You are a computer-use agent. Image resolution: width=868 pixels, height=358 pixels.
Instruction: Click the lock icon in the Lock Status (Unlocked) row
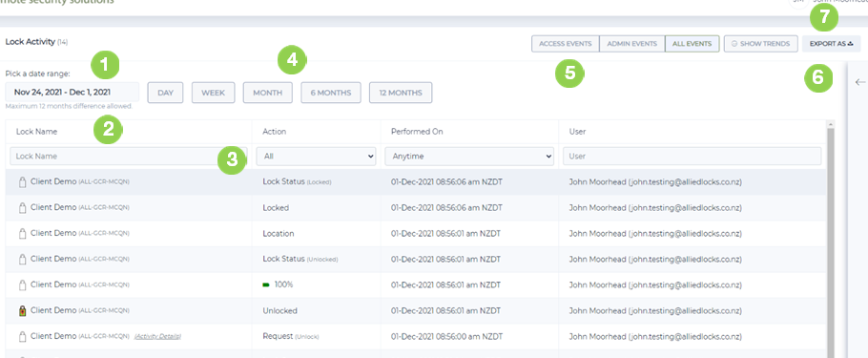23,259
